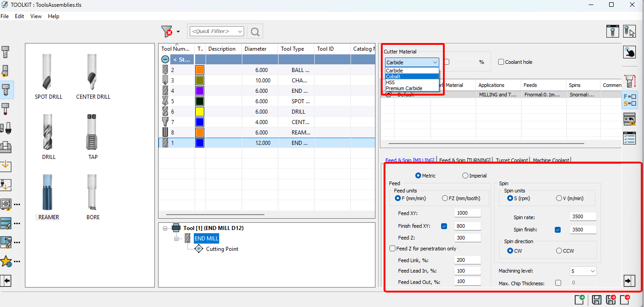
Task: Select the CENTER DRILL tool icon
Action: [x=93, y=72]
